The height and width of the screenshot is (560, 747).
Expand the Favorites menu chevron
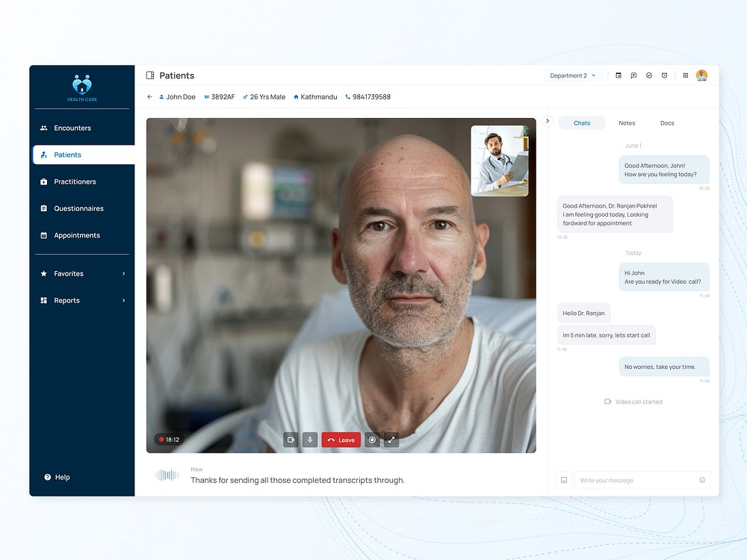coord(123,273)
